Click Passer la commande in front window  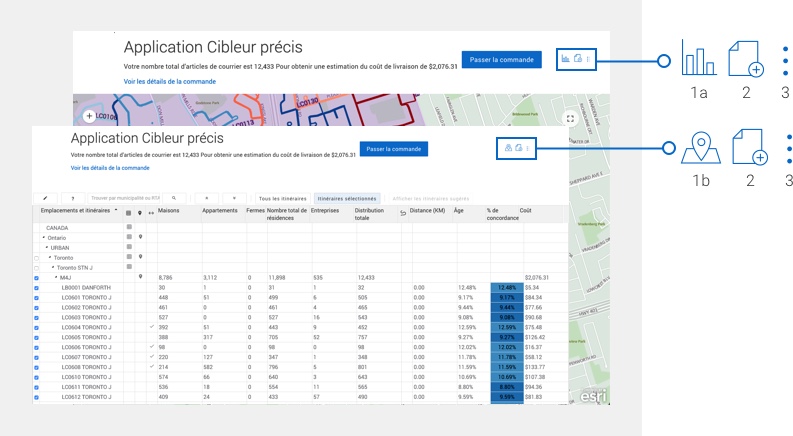(394, 149)
